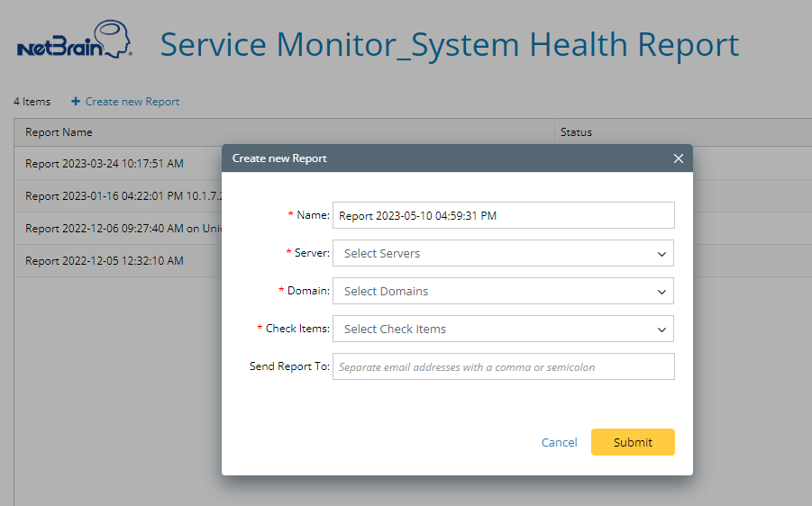
Task: Select Report 2023-03-24 10:17:51 AM row
Action: pos(105,164)
